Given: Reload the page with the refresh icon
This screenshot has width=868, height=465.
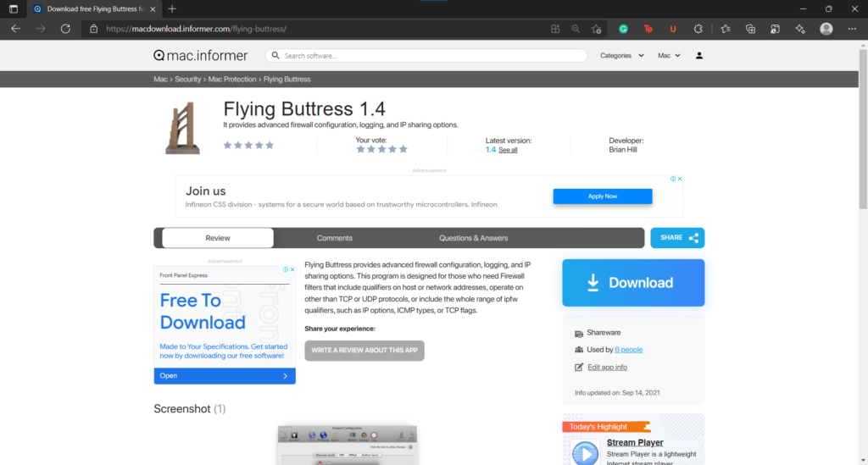Looking at the screenshot, I should tap(65, 29).
